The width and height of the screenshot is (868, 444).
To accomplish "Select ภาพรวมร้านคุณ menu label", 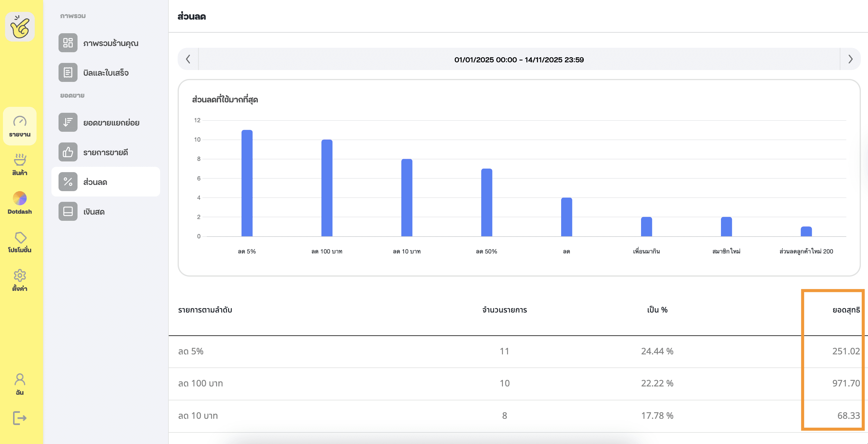I will pos(111,43).
